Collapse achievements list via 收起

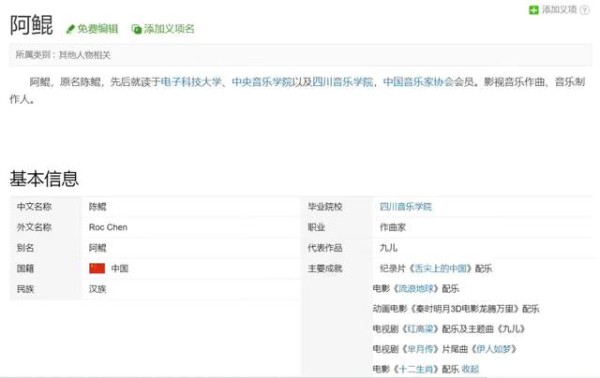pyautogui.click(x=470, y=369)
